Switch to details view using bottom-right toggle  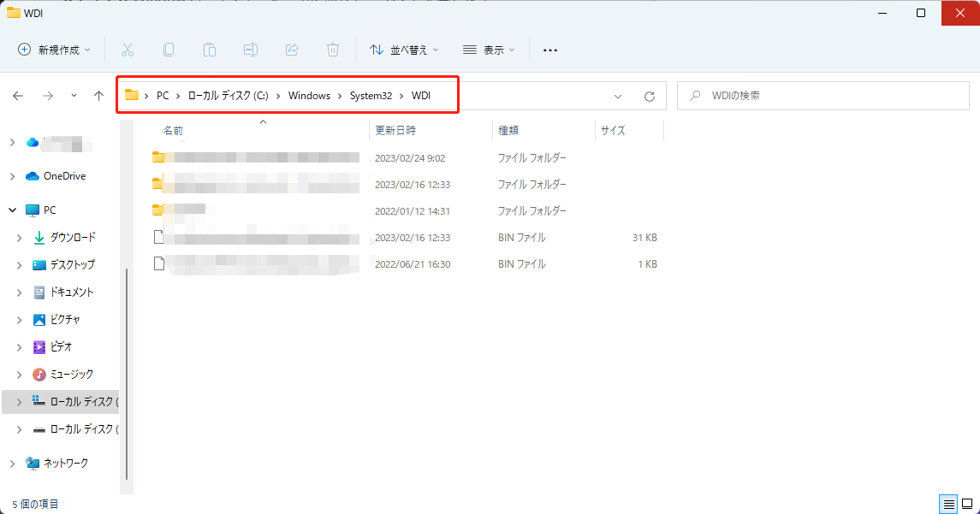tap(948, 505)
